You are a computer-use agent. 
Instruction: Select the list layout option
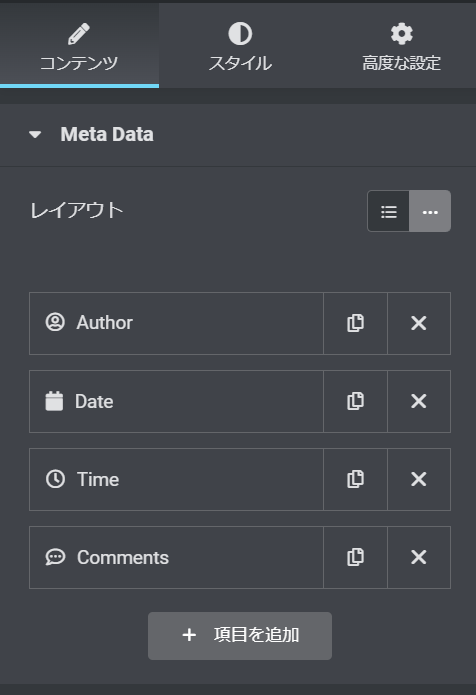pos(388,211)
